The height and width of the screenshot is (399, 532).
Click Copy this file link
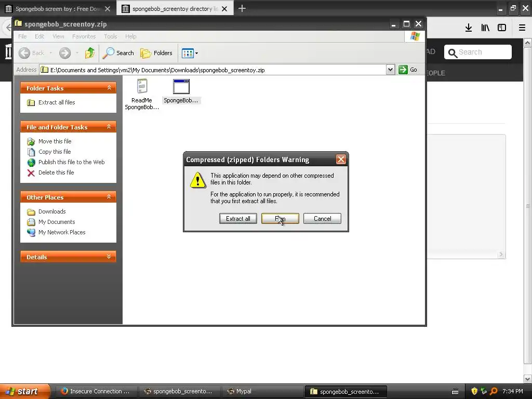tap(54, 152)
